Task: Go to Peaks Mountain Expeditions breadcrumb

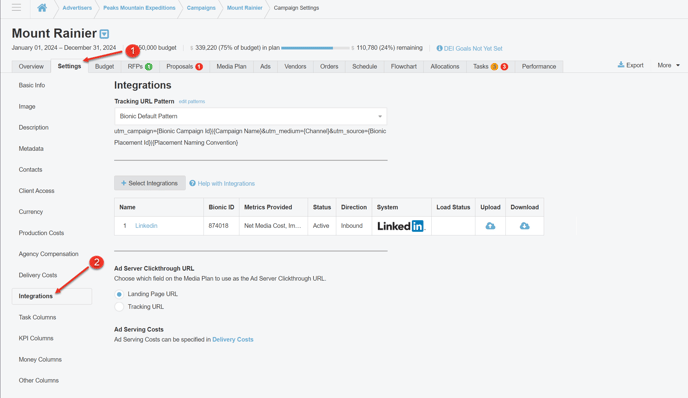Action: (139, 8)
